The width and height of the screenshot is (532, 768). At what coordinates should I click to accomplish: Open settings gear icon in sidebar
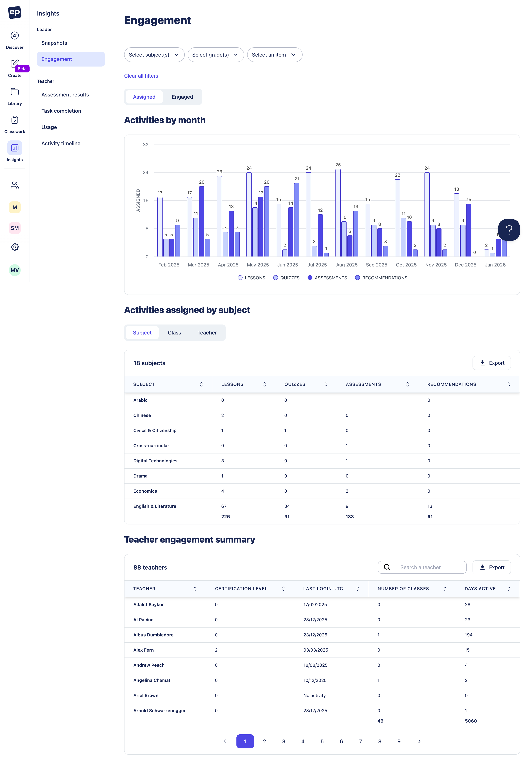15,247
